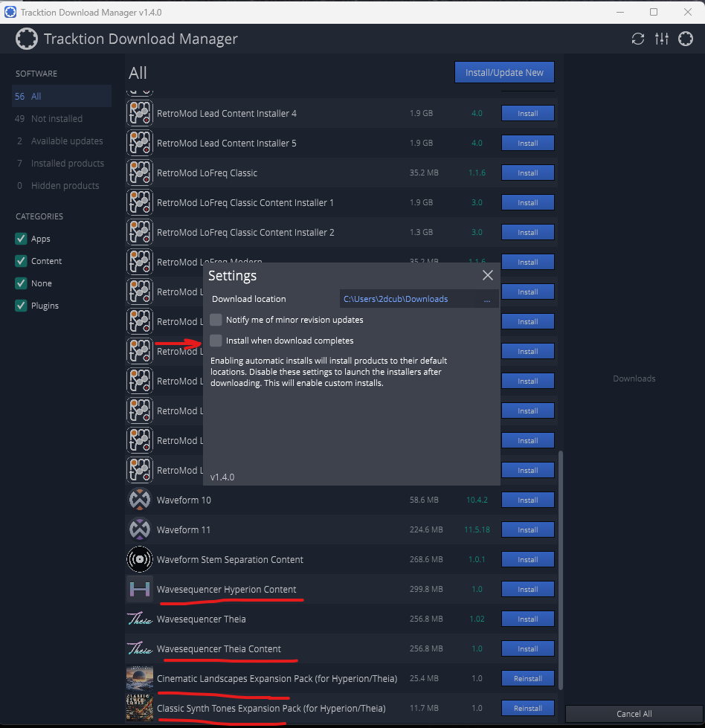Click RetroMod LoFreq Classic version 1.1.6
The height and width of the screenshot is (728, 705).
point(477,173)
